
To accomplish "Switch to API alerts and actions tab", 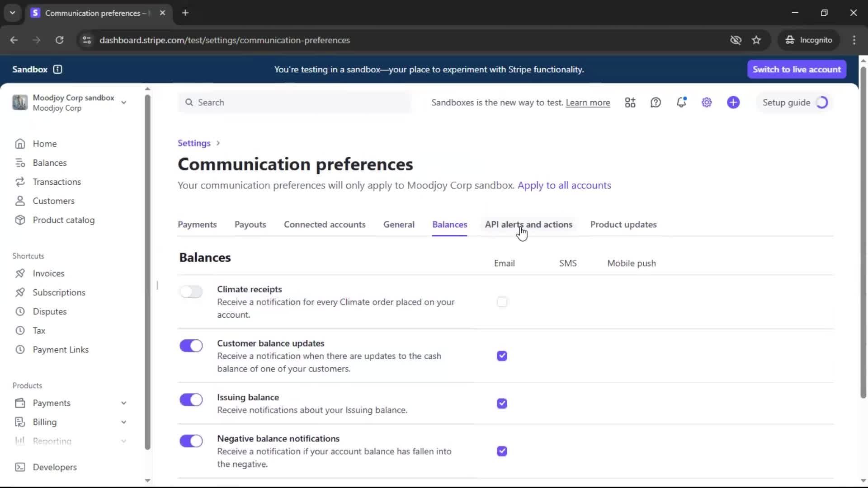I will coord(528,225).
